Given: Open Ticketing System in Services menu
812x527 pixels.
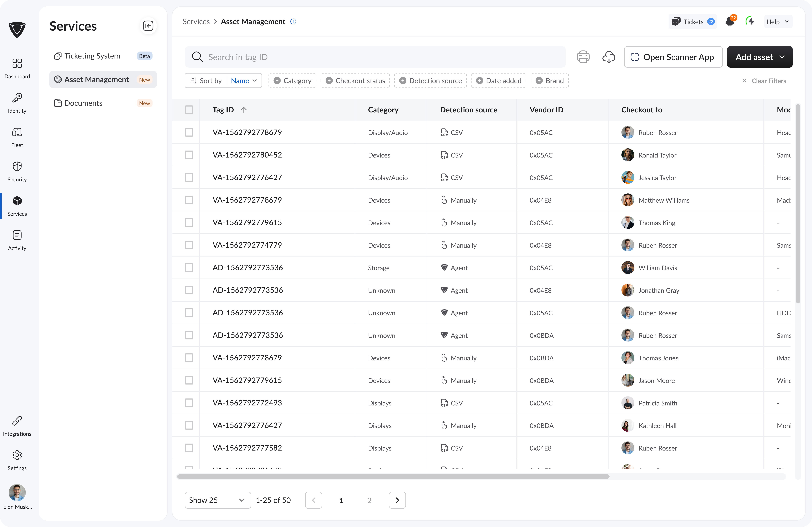Looking at the screenshot, I should click(x=92, y=56).
